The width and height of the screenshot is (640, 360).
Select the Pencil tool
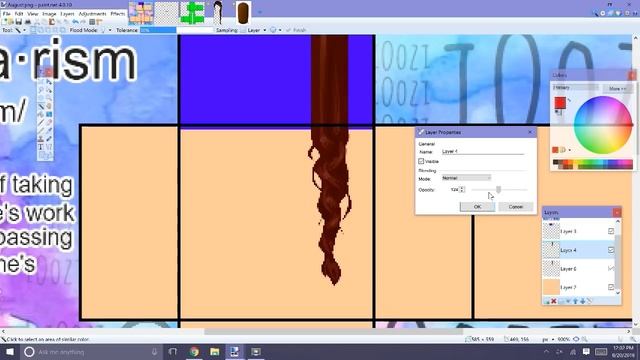[x=40, y=131]
